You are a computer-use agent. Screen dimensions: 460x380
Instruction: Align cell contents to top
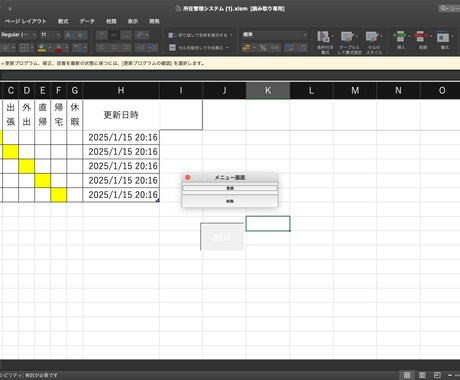[x=102, y=35]
